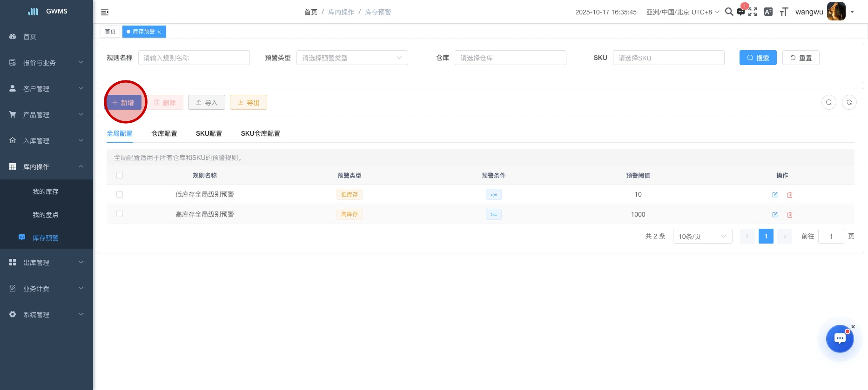Open the 10条/页 page size dropdown
The width and height of the screenshot is (868, 390).
(x=702, y=236)
